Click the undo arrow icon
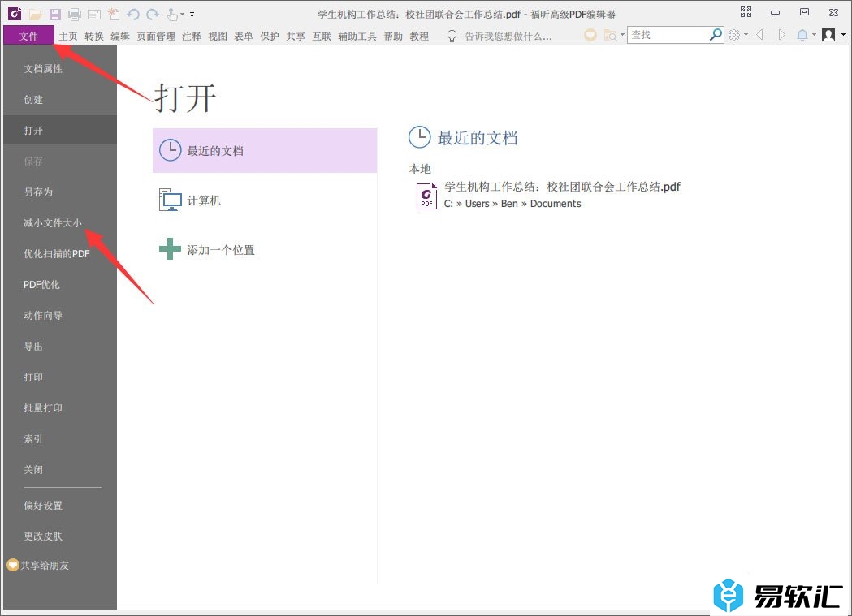852x616 pixels. [133, 15]
